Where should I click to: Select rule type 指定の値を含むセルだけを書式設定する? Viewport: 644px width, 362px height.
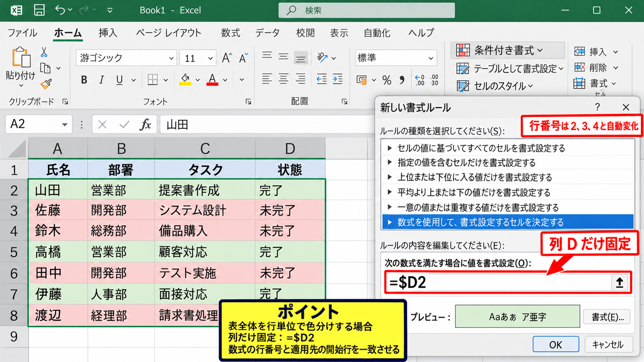508,163
